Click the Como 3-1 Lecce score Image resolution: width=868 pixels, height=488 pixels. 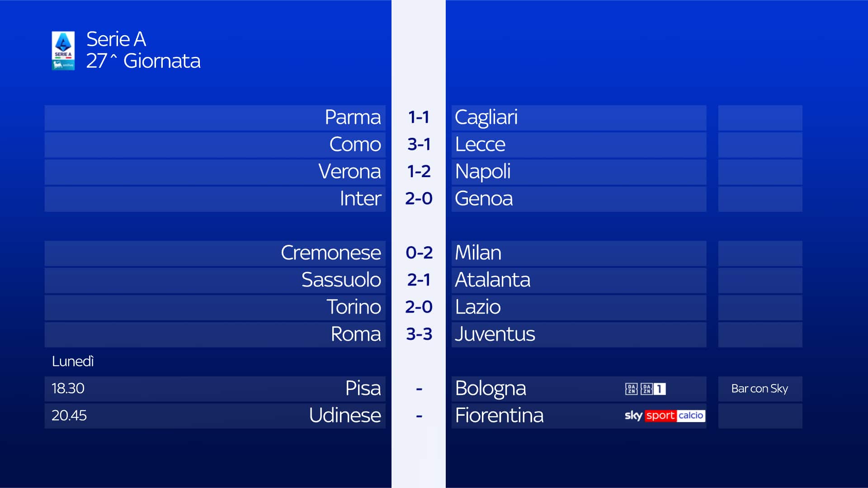coord(419,145)
